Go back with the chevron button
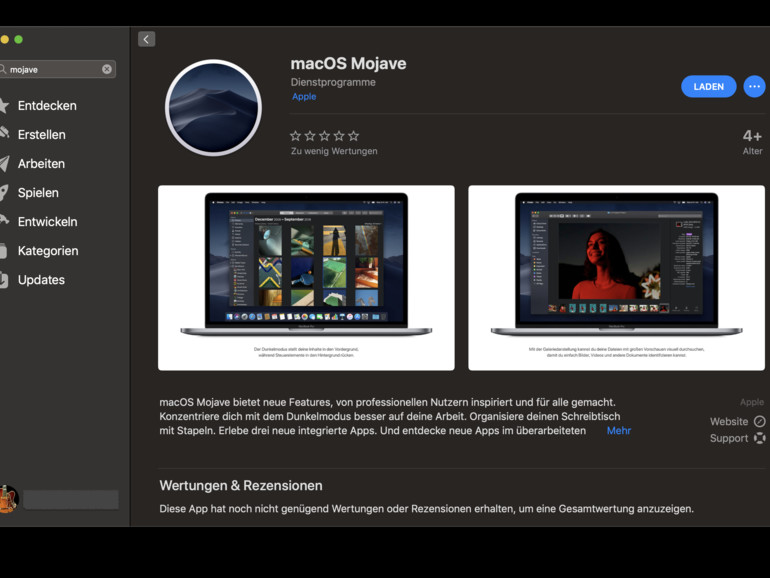The height and width of the screenshot is (578, 770). (x=146, y=39)
